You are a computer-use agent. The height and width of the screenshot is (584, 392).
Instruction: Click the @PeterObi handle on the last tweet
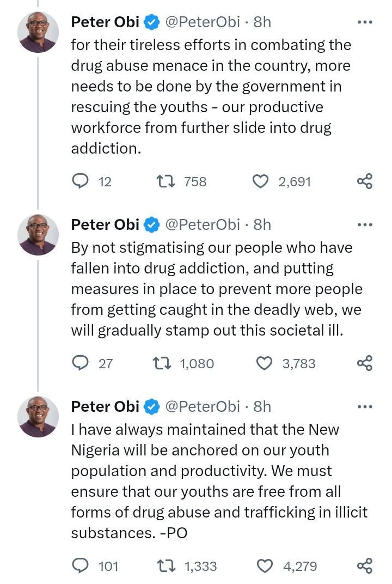pyautogui.click(x=202, y=406)
